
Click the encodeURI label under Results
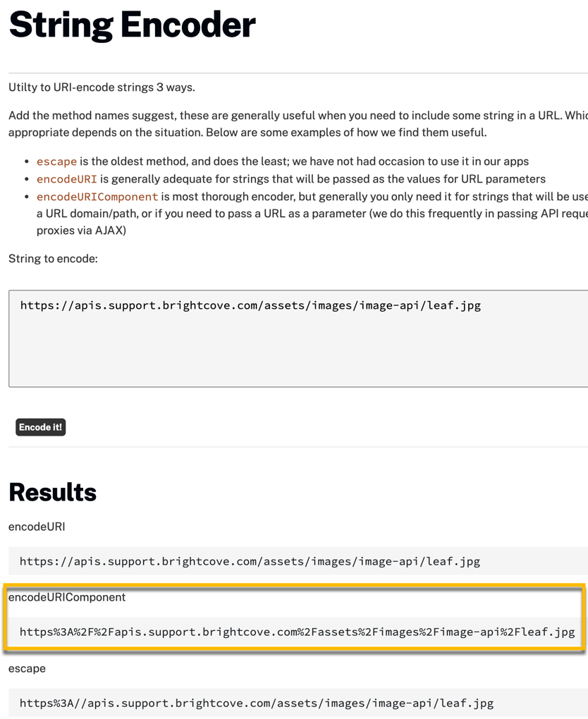pos(37,527)
